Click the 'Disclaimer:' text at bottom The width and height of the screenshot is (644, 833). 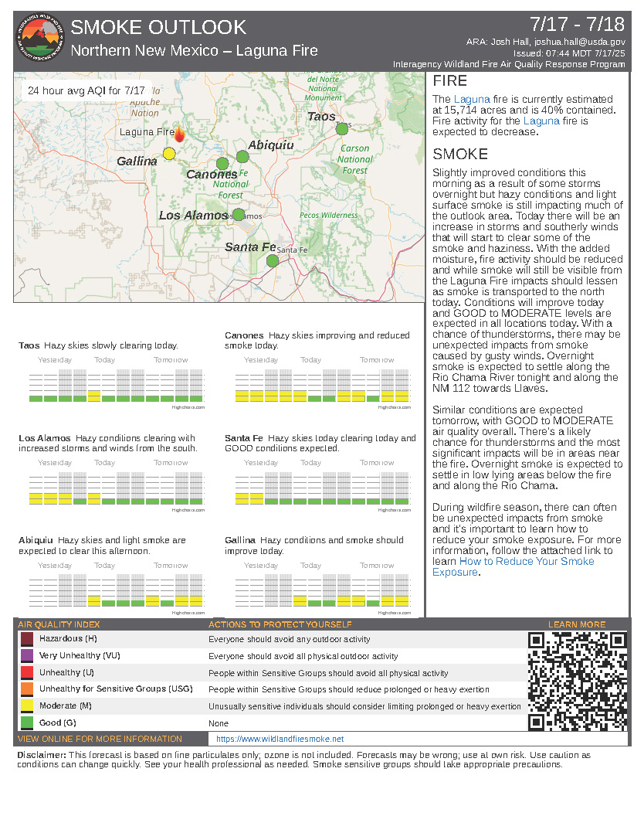[42, 755]
